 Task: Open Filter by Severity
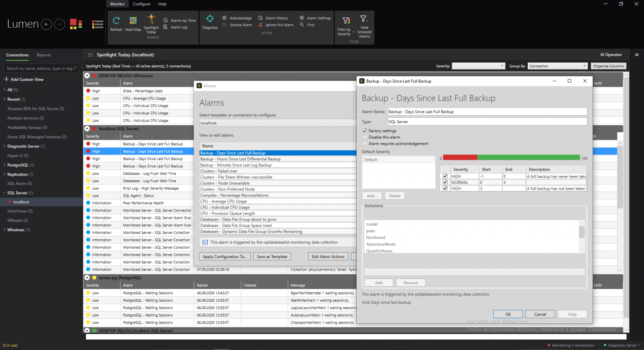point(346,26)
